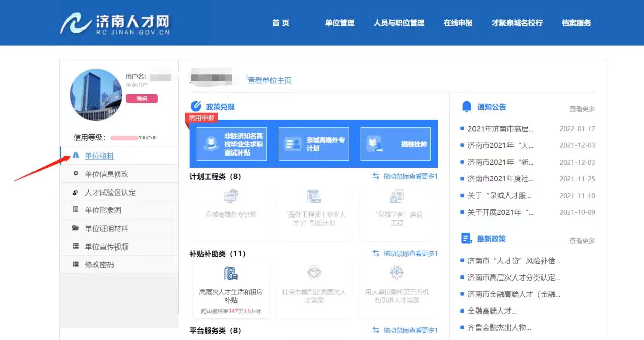Open the 查看单位主页 link
Screen dimensions: 644x340
coord(269,80)
